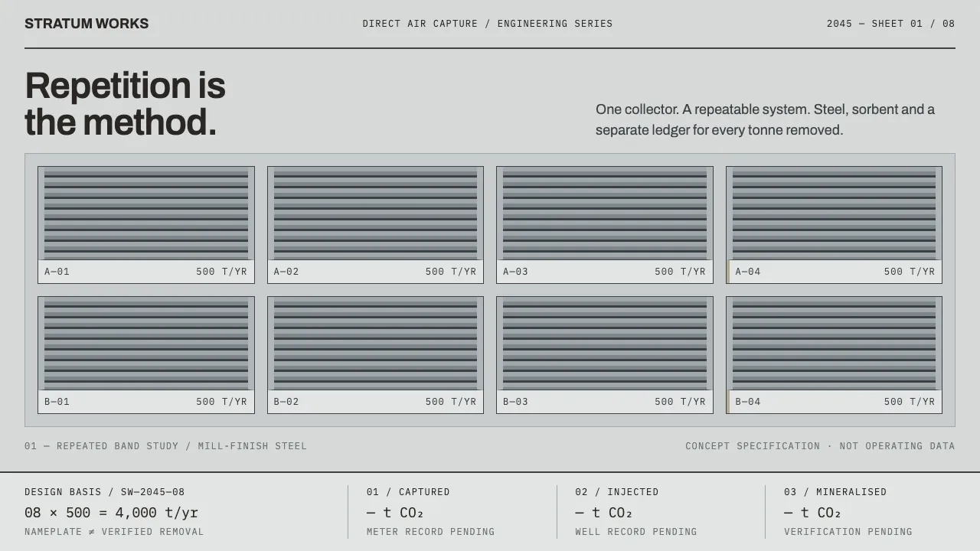Image resolution: width=980 pixels, height=551 pixels.
Task: Open the A-03 collector panel image
Action: [x=605, y=214]
